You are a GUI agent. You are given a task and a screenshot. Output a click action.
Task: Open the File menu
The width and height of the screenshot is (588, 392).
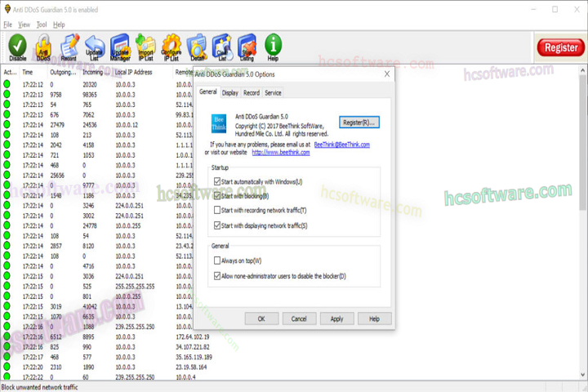(7, 24)
